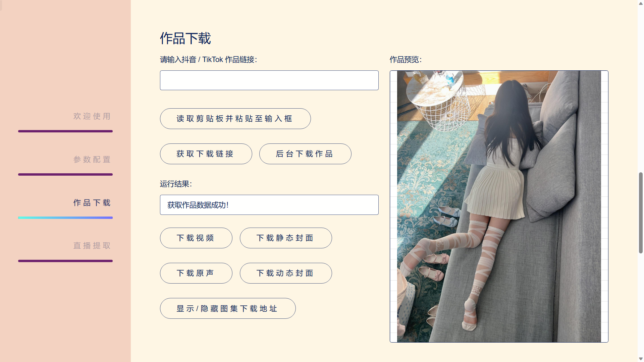The image size is (644, 362).
Task: Click the scrollbar down arrow
Action: (641, 359)
